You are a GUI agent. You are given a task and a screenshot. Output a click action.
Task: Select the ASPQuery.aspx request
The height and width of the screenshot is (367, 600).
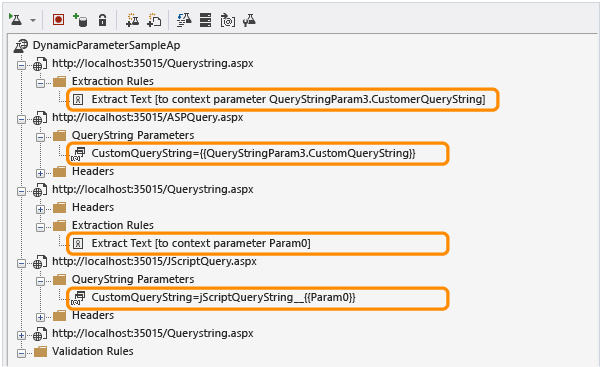(x=147, y=117)
